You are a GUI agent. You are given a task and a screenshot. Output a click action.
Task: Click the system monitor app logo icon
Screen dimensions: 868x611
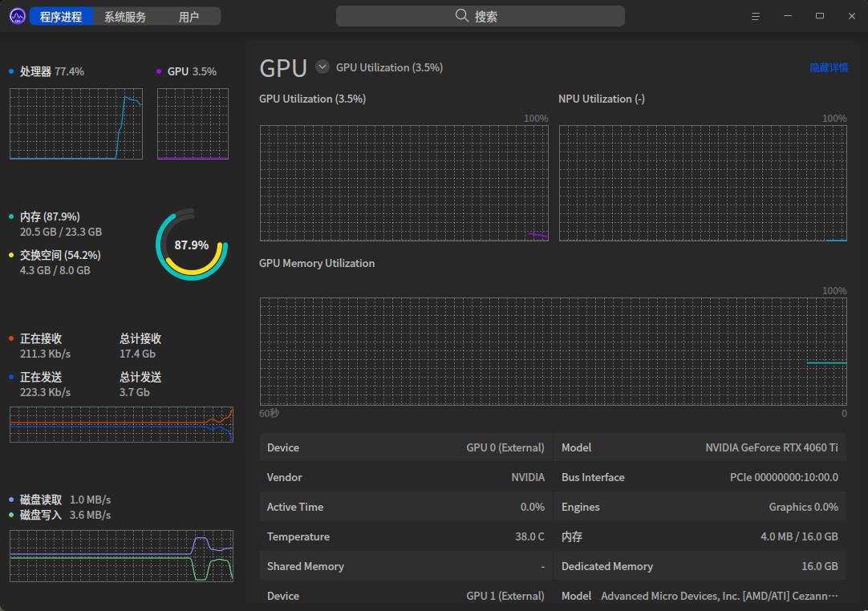pos(17,17)
